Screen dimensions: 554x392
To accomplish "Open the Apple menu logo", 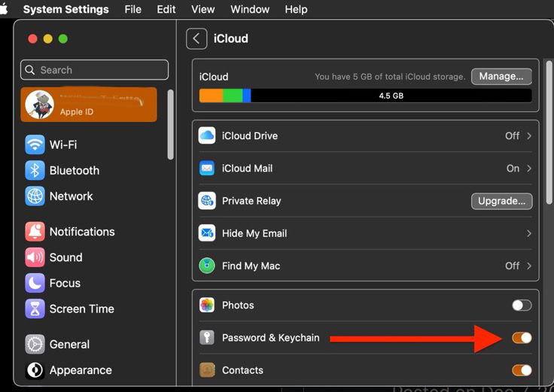I will click(4, 9).
